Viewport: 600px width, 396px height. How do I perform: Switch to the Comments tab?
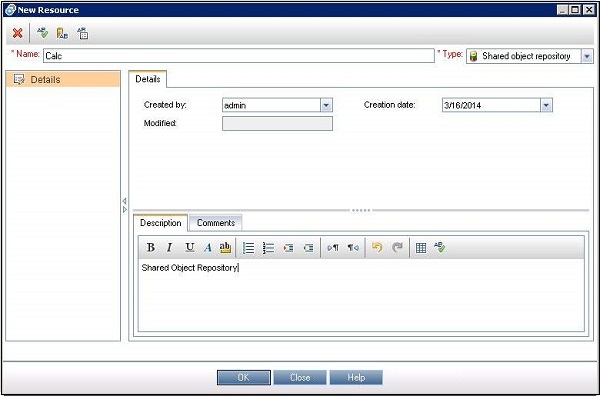[x=216, y=223]
